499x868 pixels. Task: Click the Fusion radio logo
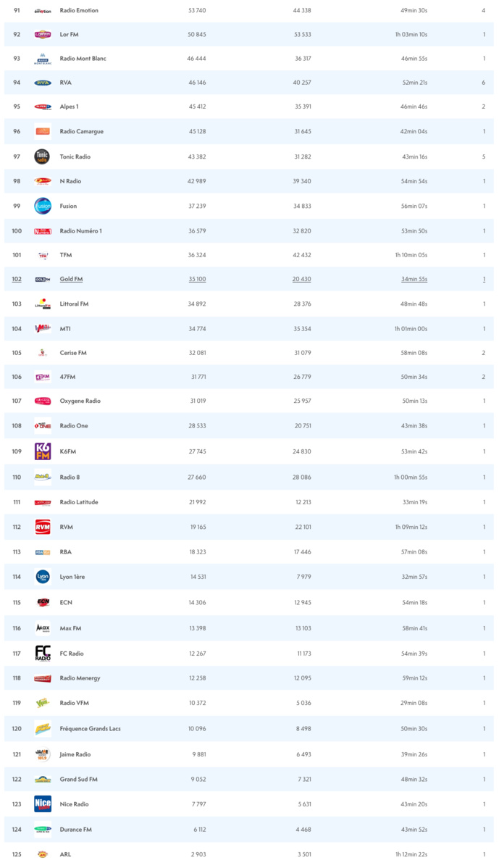(43, 206)
